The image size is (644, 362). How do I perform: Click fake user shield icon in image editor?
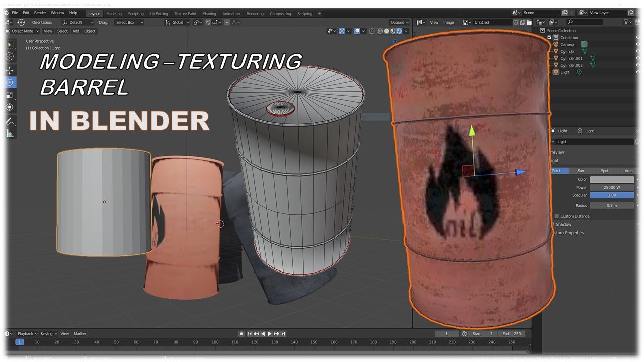(x=516, y=22)
